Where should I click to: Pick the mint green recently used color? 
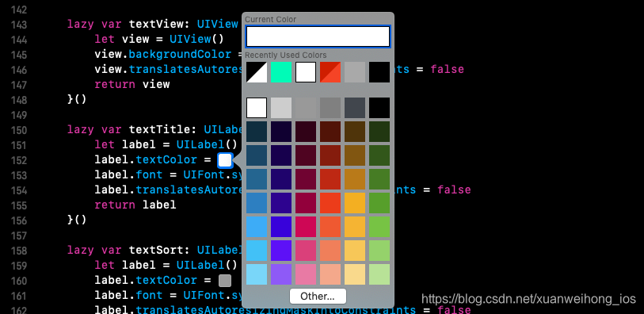281,72
